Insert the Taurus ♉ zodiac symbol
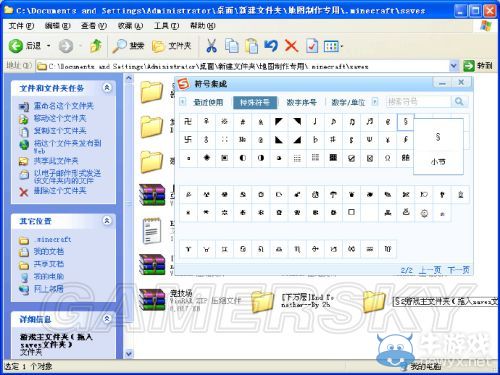This screenshot has width=500, height=375. pos(206,249)
